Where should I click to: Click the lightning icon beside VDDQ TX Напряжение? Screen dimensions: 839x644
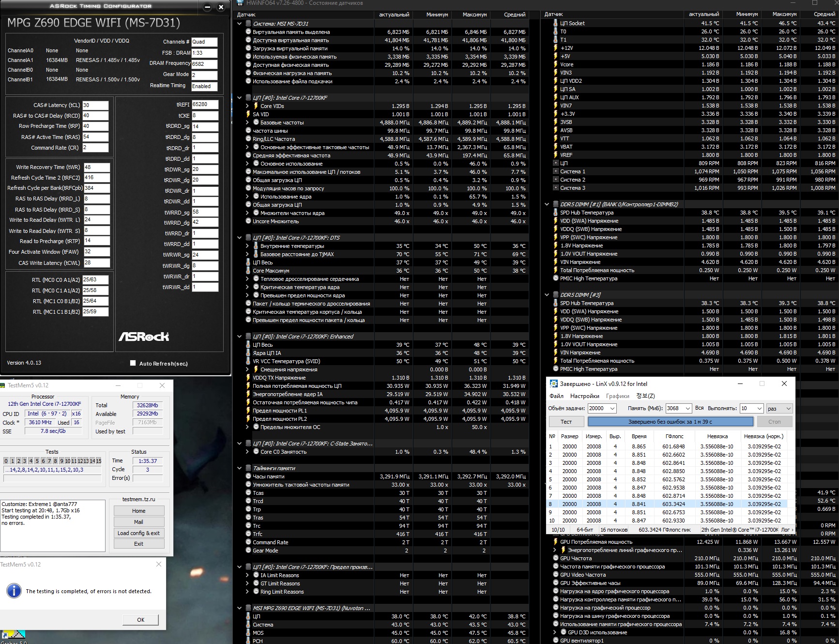[x=248, y=378]
